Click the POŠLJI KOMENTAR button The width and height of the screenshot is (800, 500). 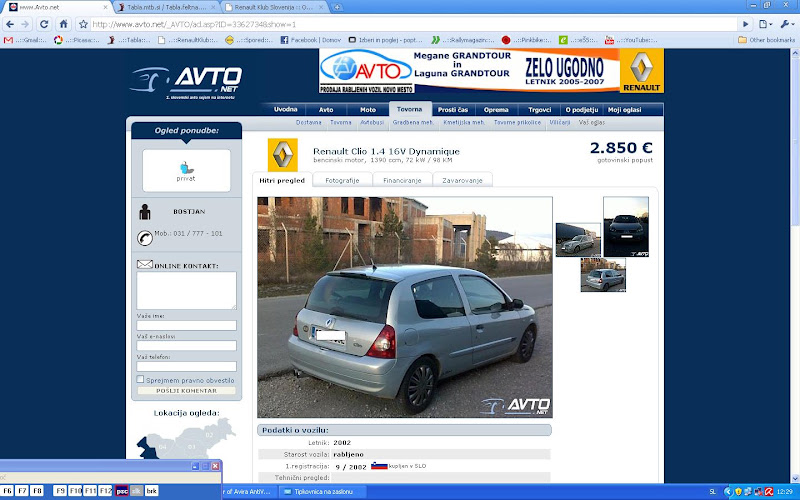[x=186, y=390]
